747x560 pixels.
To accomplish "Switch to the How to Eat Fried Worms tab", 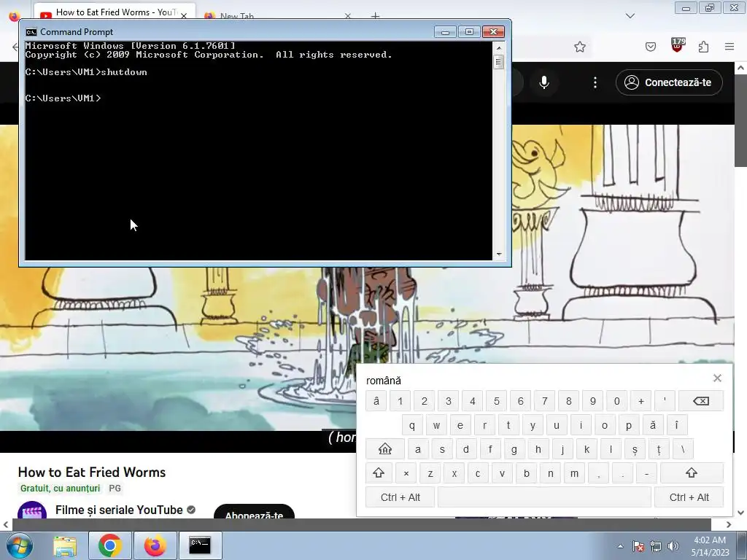I will [113, 13].
